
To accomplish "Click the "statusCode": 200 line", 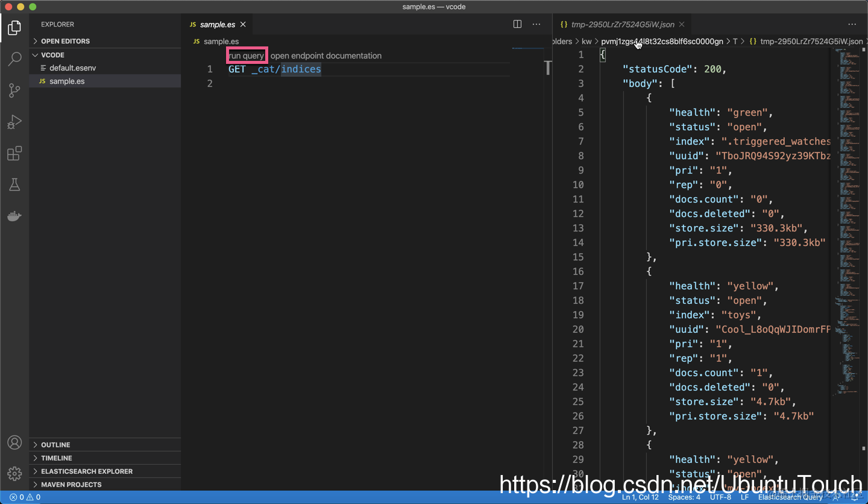I will (x=675, y=69).
